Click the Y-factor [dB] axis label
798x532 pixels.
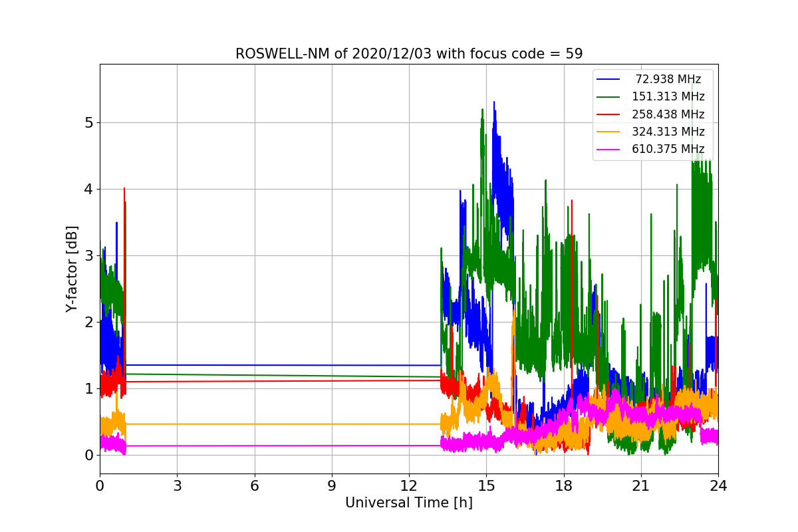(72, 269)
